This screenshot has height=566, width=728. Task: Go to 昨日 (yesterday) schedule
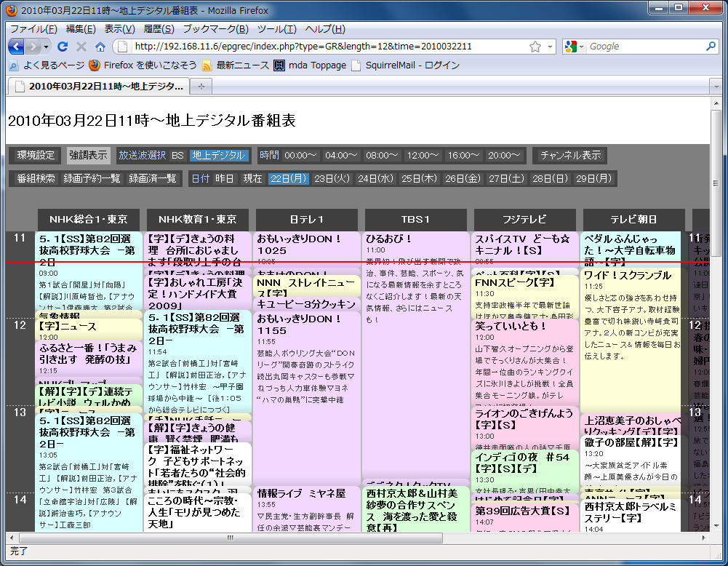224,179
